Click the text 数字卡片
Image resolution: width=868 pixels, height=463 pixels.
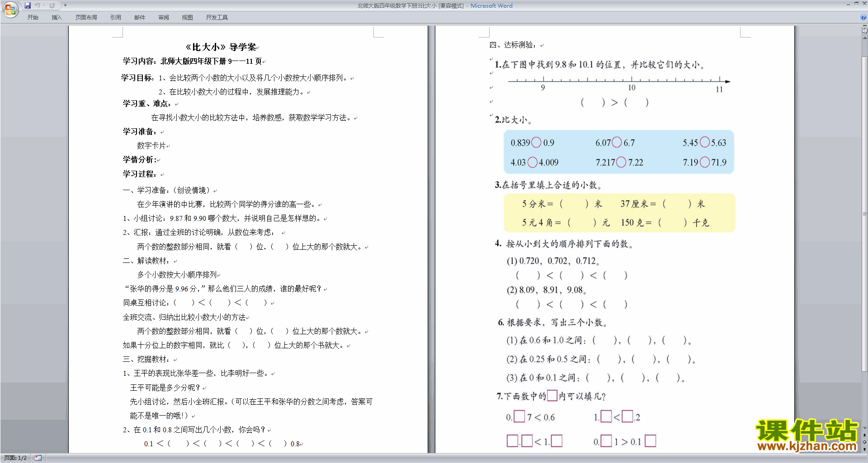pyautogui.click(x=151, y=145)
